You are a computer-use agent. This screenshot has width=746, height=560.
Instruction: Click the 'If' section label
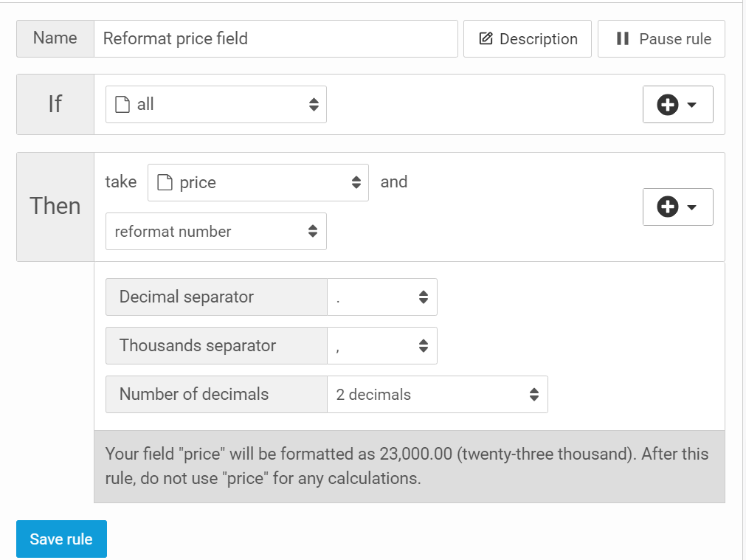tap(55, 105)
